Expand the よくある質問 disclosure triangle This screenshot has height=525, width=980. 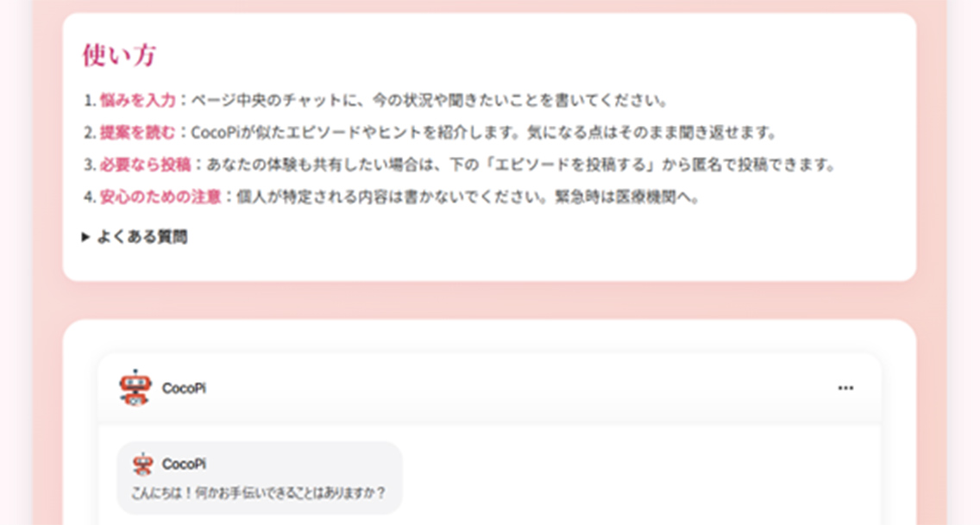(x=85, y=236)
